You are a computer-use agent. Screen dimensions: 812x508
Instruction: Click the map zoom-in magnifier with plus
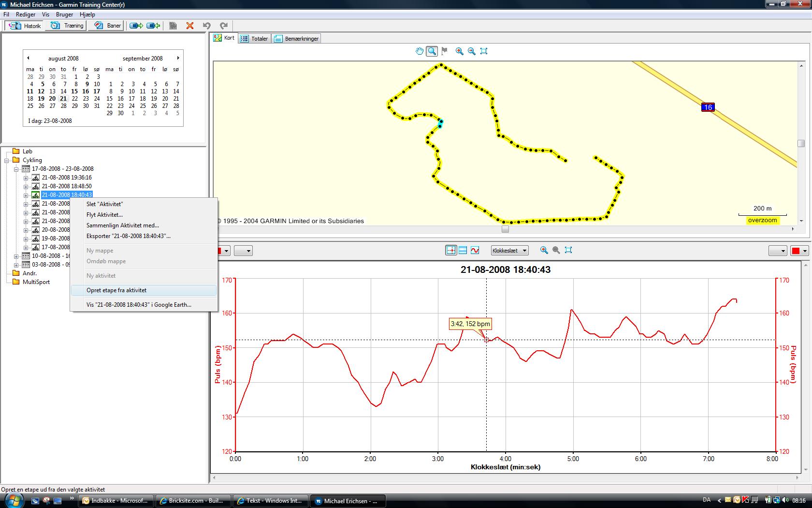[459, 51]
